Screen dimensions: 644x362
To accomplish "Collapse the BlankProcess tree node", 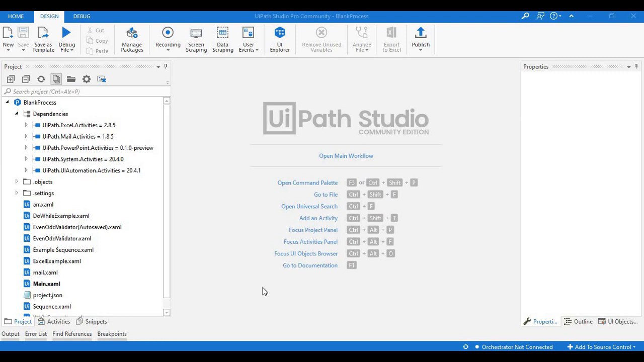I will pyautogui.click(x=7, y=103).
